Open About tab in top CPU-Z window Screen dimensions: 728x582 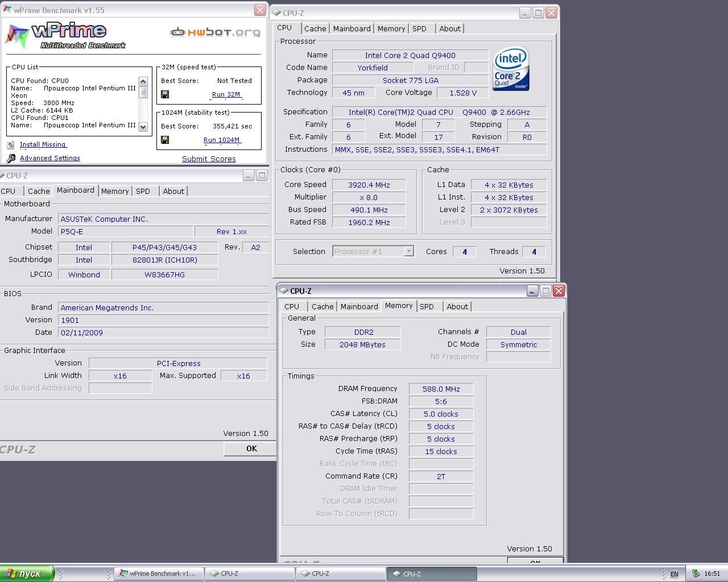450,28
